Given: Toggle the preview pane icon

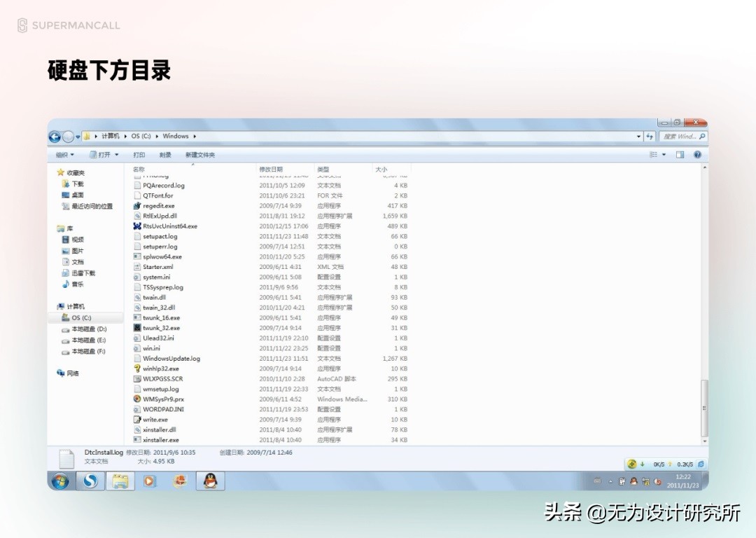Looking at the screenshot, I should point(680,155).
